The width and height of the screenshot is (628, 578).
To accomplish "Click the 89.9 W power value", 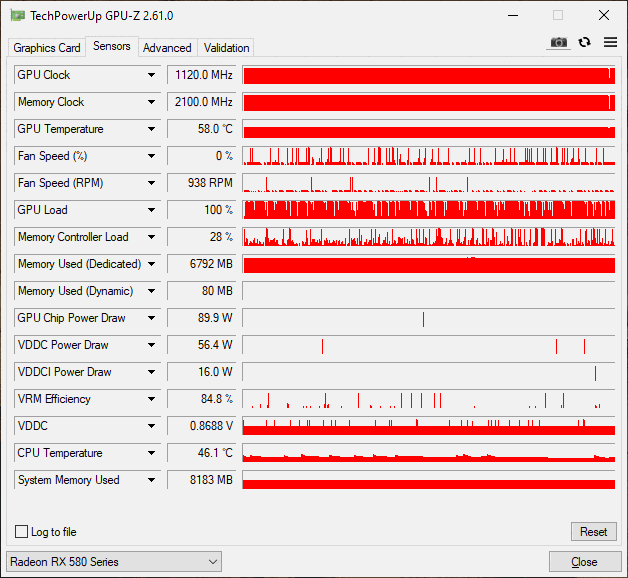I will pos(201,318).
